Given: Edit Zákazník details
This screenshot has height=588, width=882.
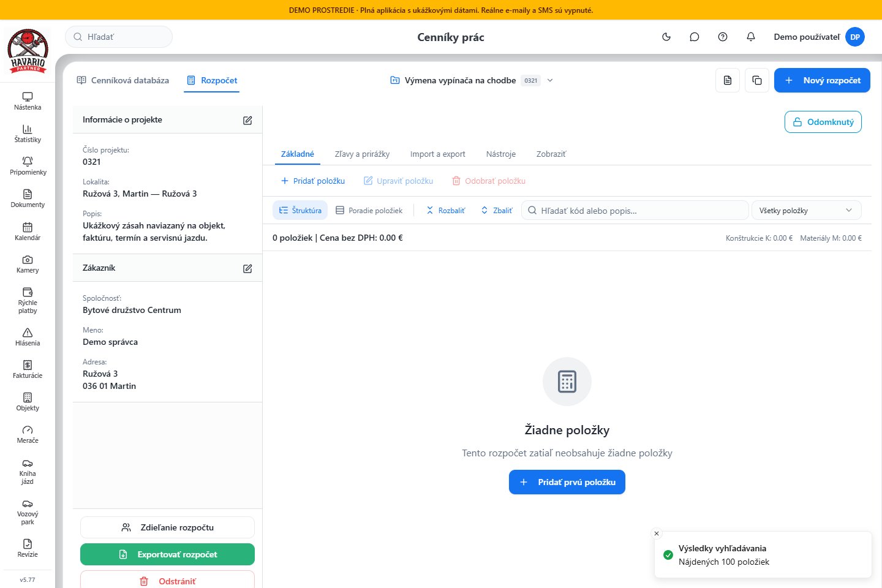Looking at the screenshot, I should pos(247,268).
